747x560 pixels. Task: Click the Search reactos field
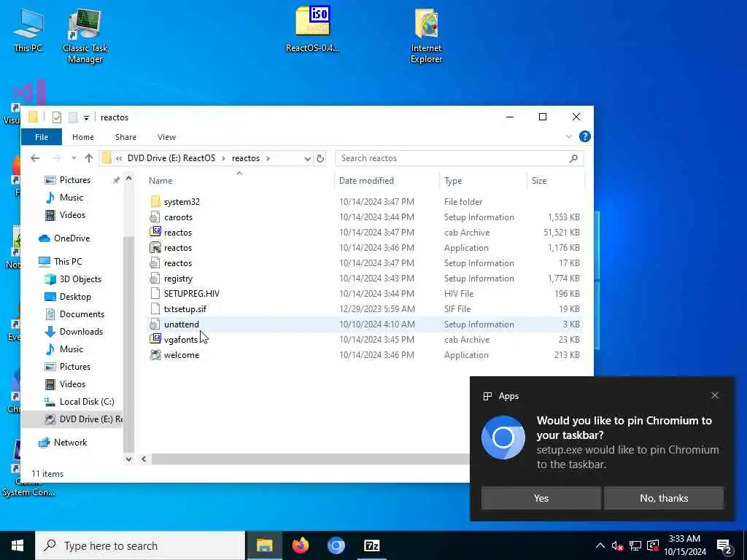(x=452, y=158)
